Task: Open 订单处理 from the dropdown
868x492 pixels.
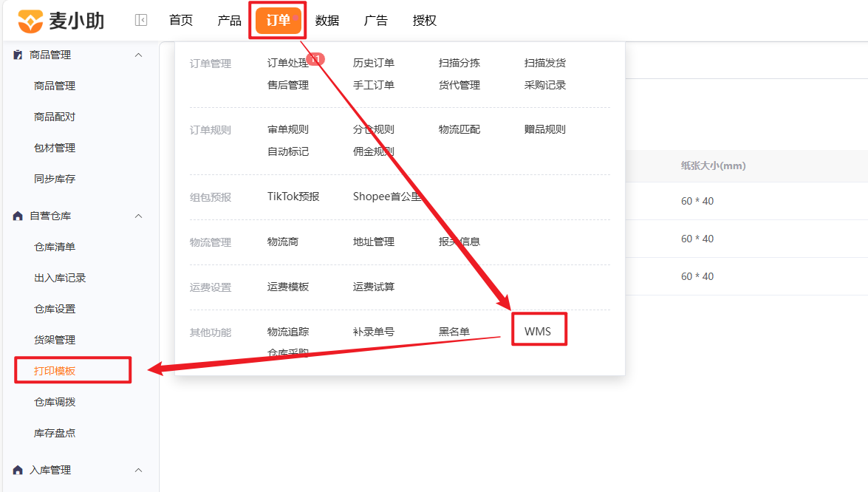Action: tap(288, 63)
